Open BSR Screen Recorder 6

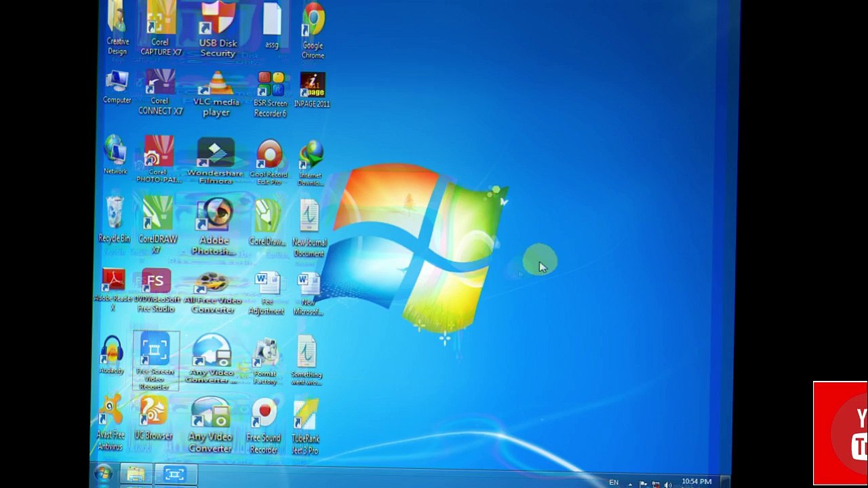271,94
